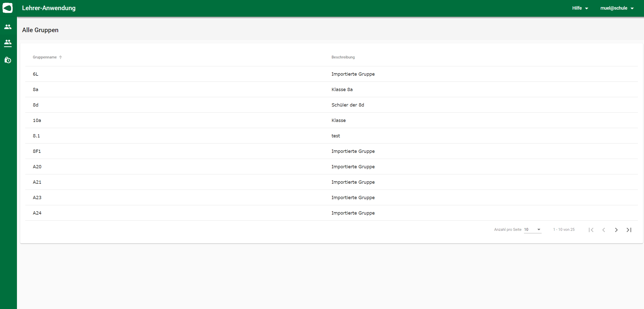Select the group row A23
The image size is (644, 309).
[x=331, y=197]
